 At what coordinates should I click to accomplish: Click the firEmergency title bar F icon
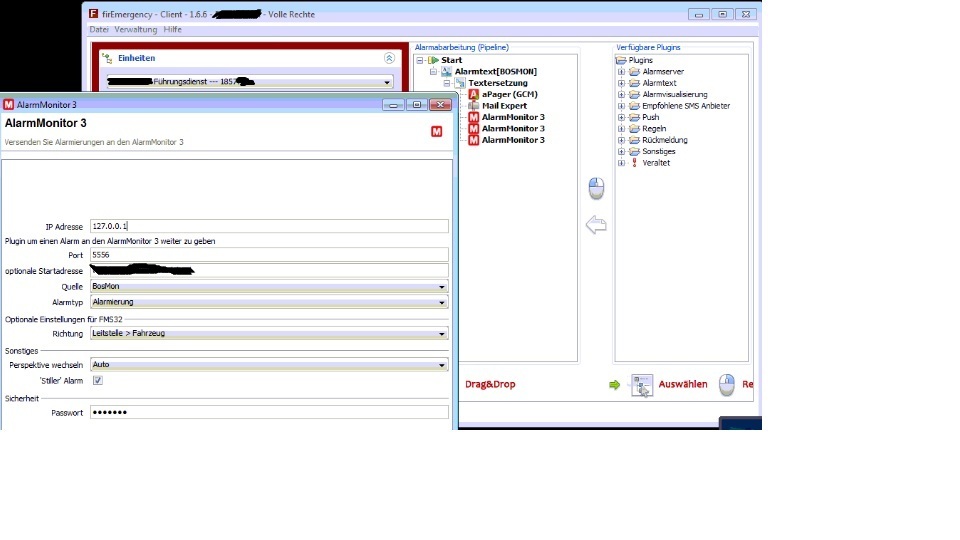94,14
